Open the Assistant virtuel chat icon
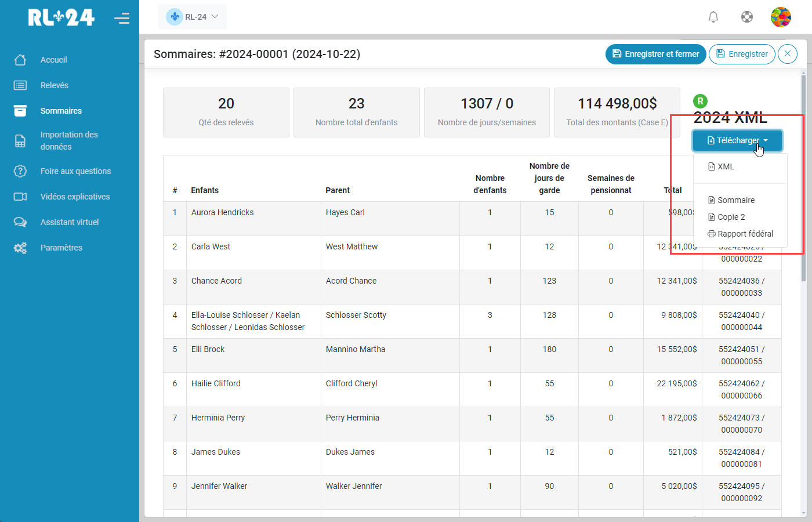Image resolution: width=812 pixels, height=522 pixels. [20, 222]
